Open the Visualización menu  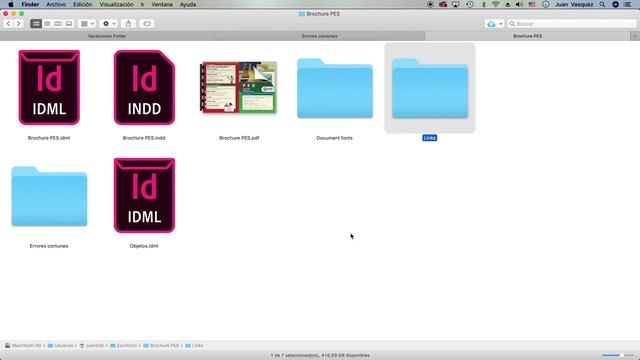click(x=116, y=4)
